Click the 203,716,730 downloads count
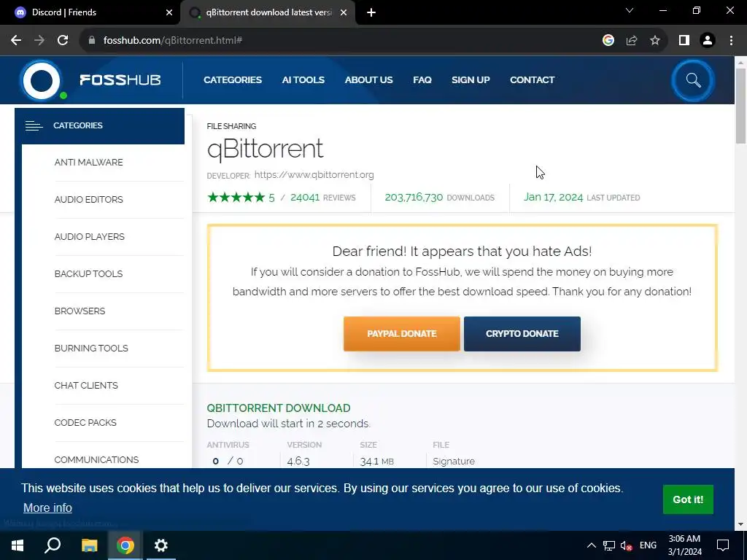This screenshot has width=747, height=560. click(x=414, y=197)
